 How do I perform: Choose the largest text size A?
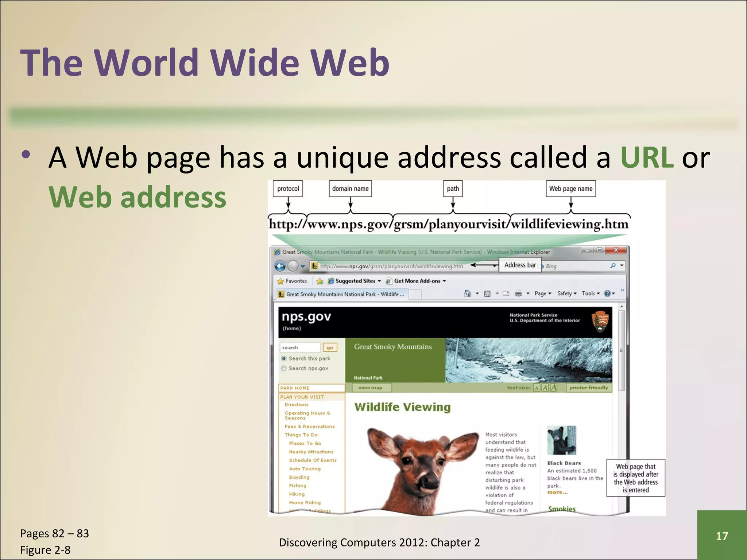(553, 388)
